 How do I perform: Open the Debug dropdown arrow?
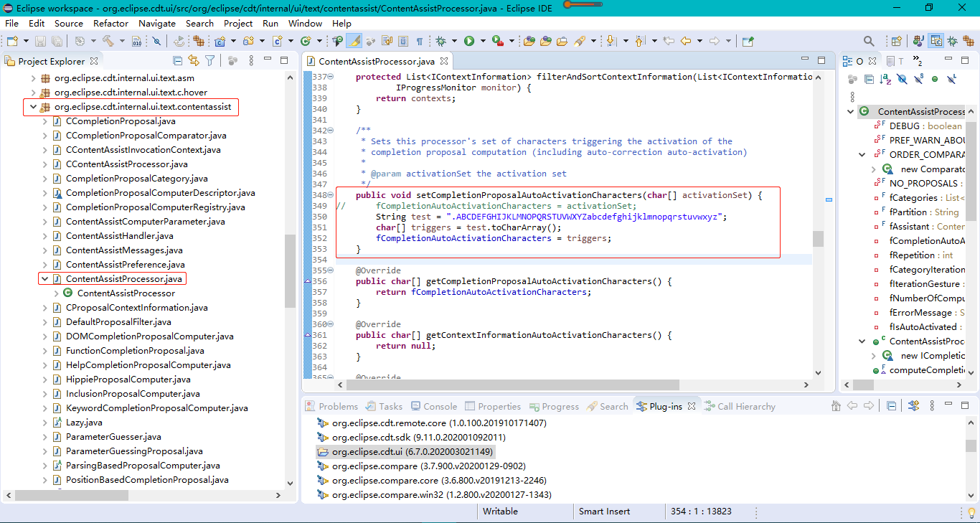tap(454, 41)
